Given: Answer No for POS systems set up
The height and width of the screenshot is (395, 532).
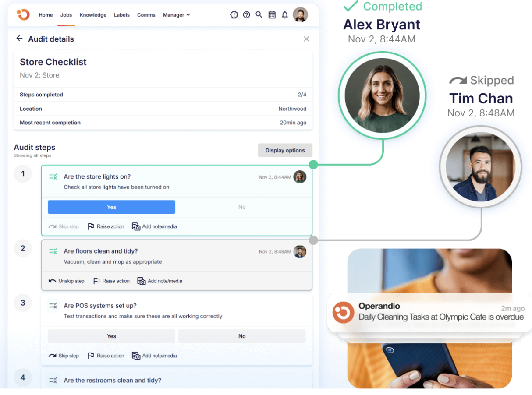Looking at the screenshot, I should (242, 336).
